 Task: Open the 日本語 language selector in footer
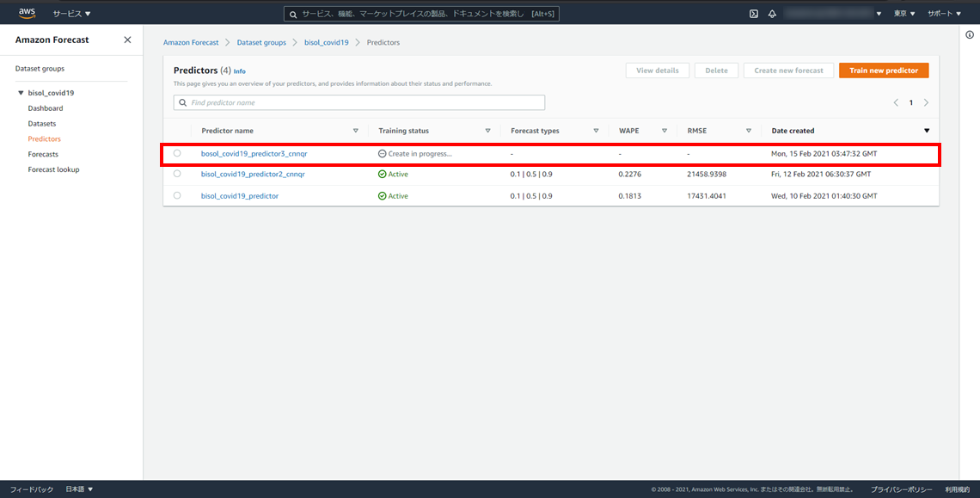coord(79,489)
